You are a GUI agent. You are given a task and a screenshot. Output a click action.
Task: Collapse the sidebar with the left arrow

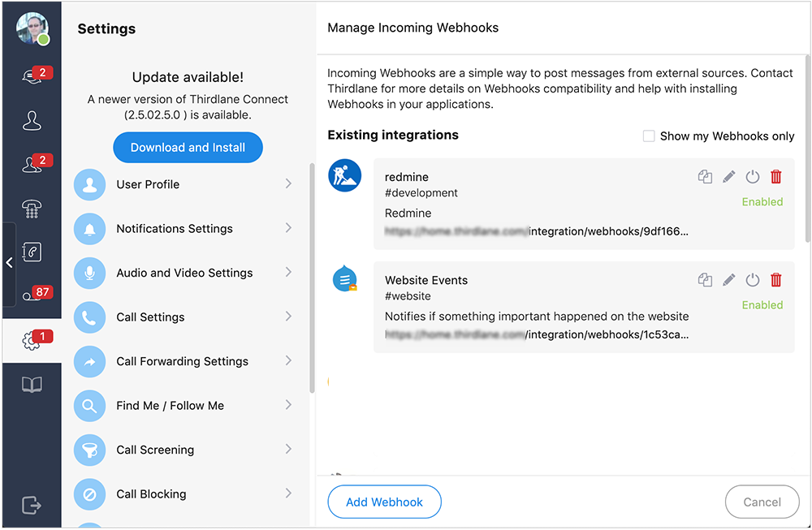pyautogui.click(x=9, y=262)
